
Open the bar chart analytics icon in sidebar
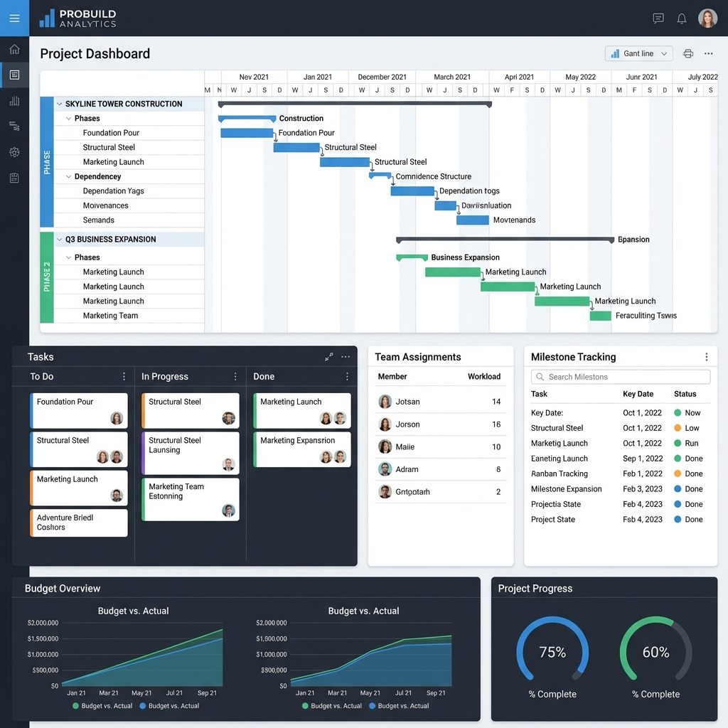[x=14, y=100]
